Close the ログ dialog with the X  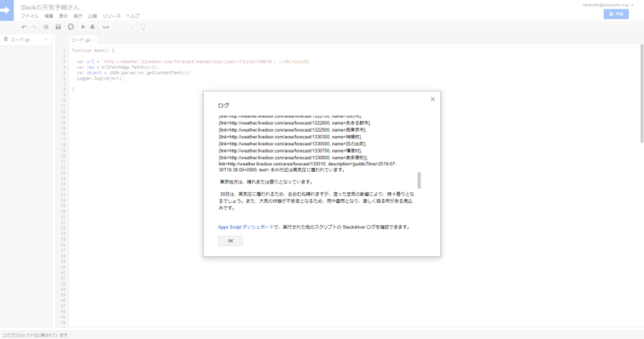[432, 99]
